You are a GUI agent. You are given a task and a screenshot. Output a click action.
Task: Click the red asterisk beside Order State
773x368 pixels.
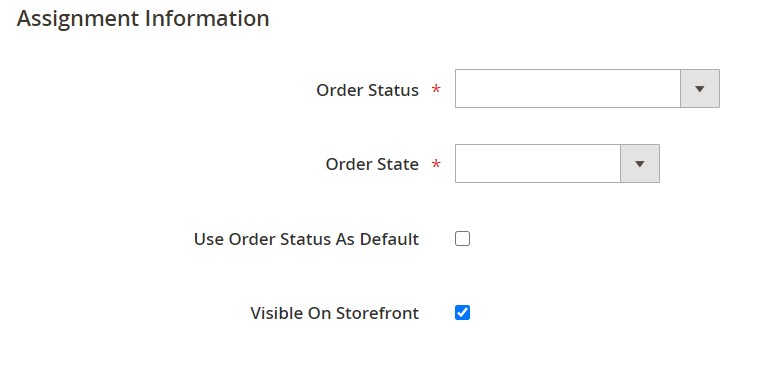(436, 163)
